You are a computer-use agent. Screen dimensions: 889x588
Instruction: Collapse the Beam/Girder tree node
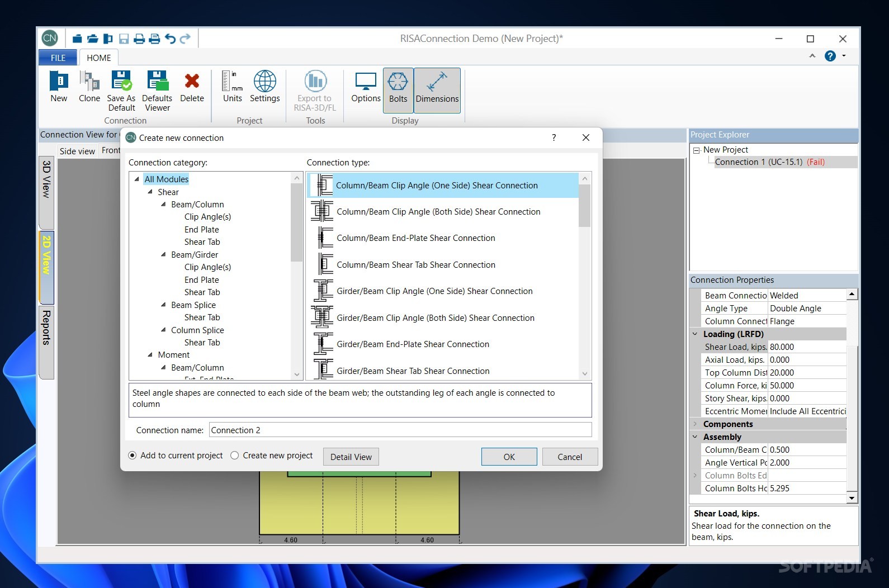164,255
